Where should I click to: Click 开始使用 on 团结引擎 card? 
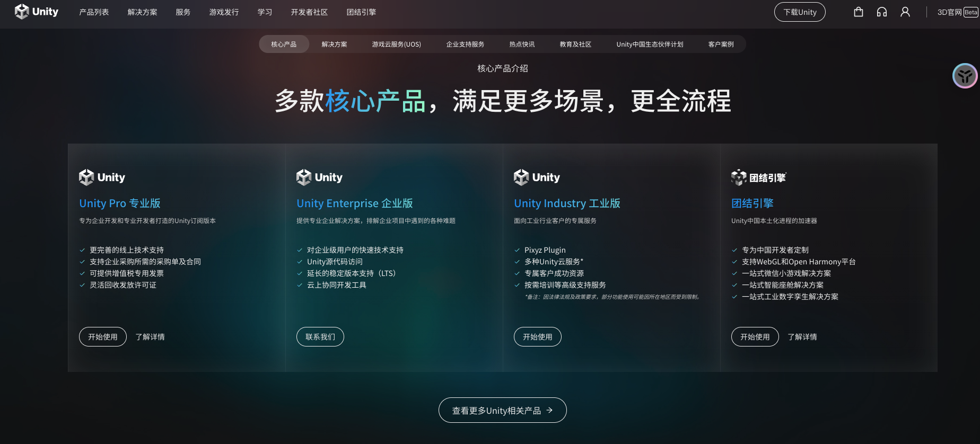pos(755,337)
